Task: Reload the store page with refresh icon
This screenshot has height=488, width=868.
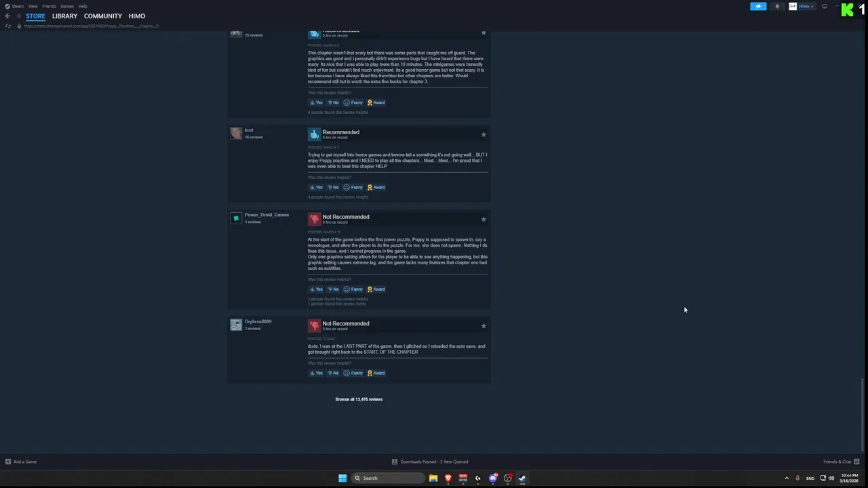Action: pos(8,26)
